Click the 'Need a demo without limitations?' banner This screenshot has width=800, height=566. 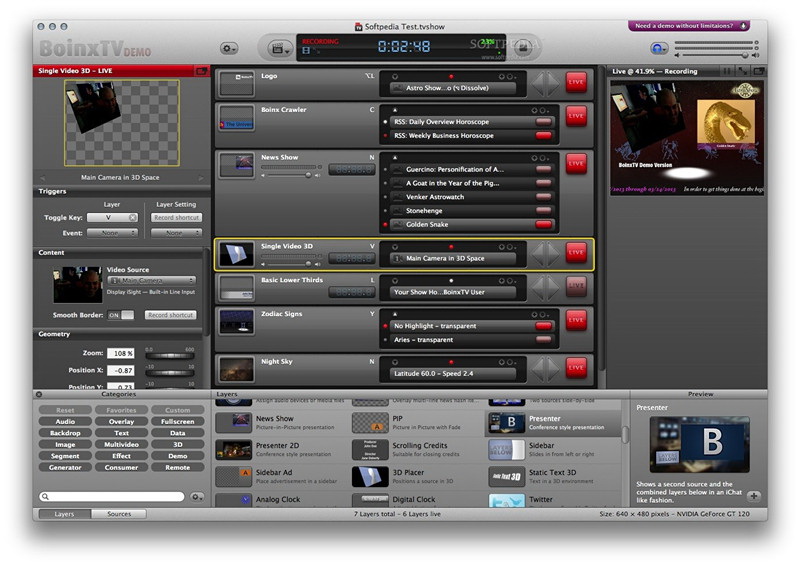point(689,26)
